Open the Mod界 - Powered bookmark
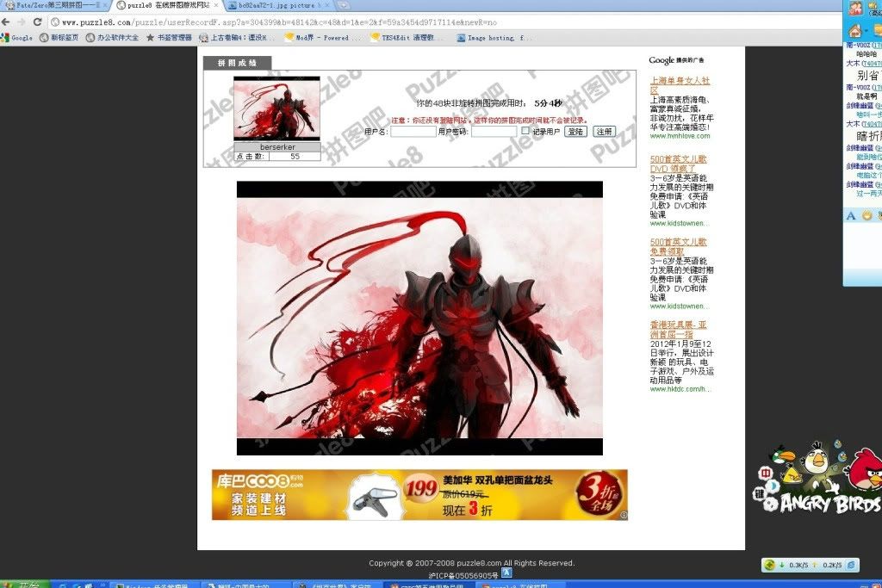This screenshot has height=588, width=882. 322,38
